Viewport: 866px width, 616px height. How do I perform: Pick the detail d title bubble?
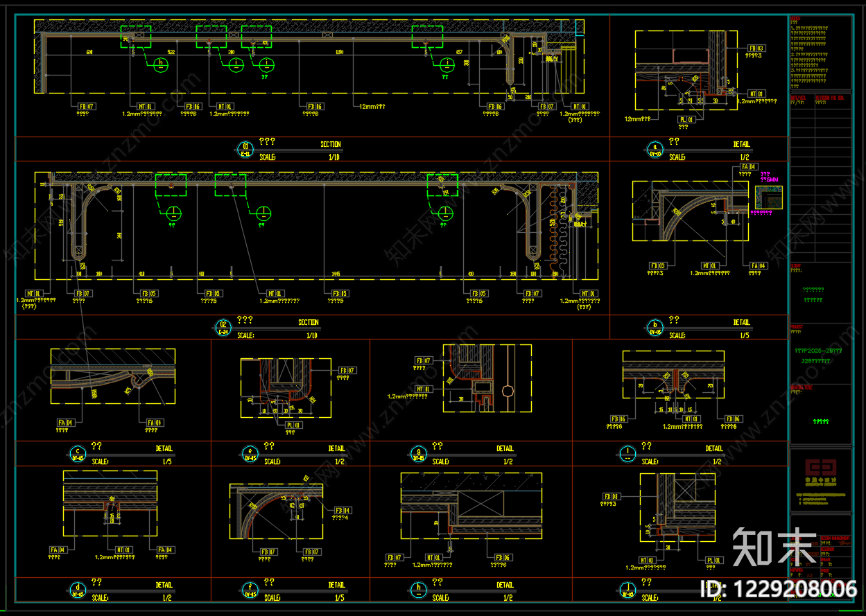coord(77,590)
